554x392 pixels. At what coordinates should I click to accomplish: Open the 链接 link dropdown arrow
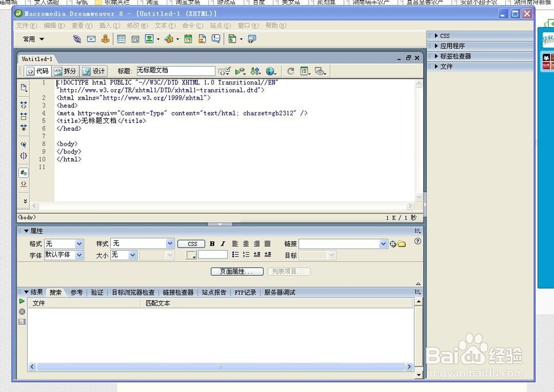[384, 244]
